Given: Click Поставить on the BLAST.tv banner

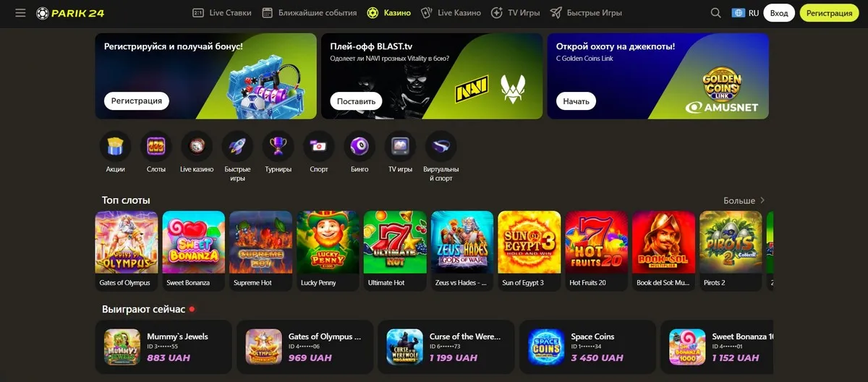Looking at the screenshot, I should [x=357, y=101].
